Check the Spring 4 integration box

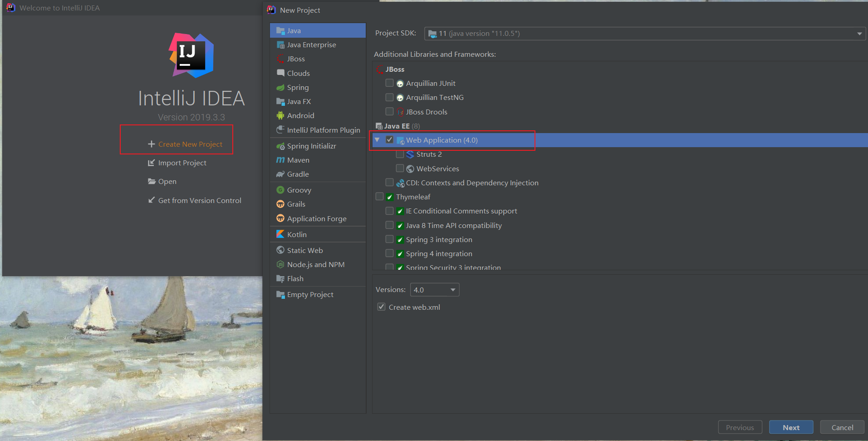(x=389, y=253)
